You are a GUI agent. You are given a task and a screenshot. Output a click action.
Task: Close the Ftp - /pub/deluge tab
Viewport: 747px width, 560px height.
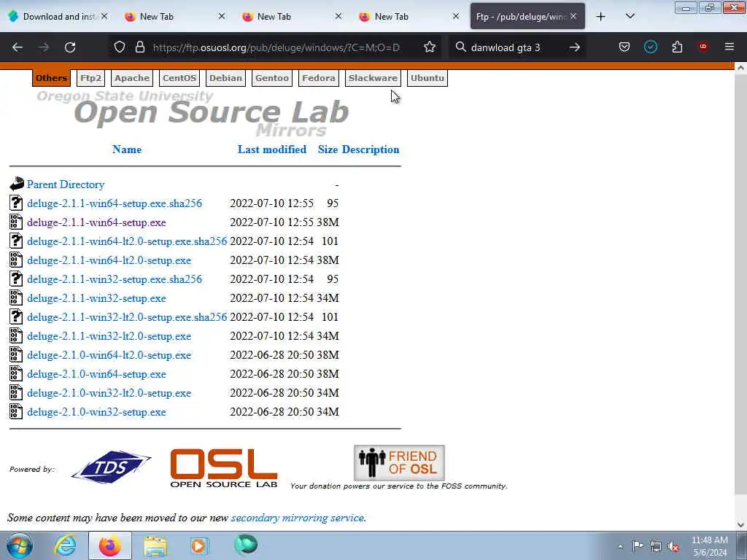pos(573,16)
